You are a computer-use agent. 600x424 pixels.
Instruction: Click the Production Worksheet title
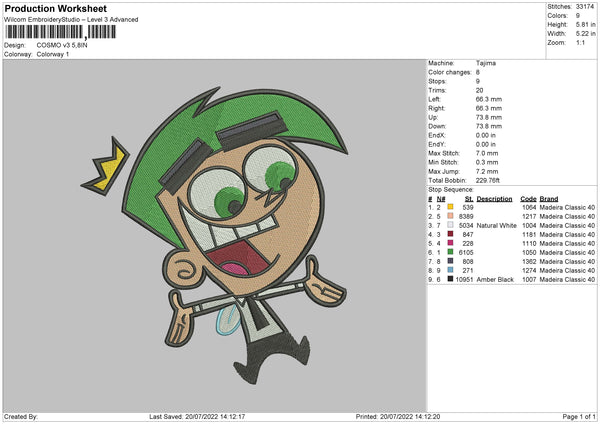click(x=54, y=9)
